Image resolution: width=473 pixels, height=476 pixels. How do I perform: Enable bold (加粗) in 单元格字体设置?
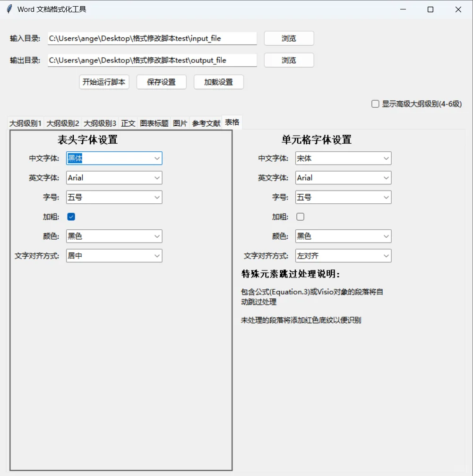coord(301,216)
